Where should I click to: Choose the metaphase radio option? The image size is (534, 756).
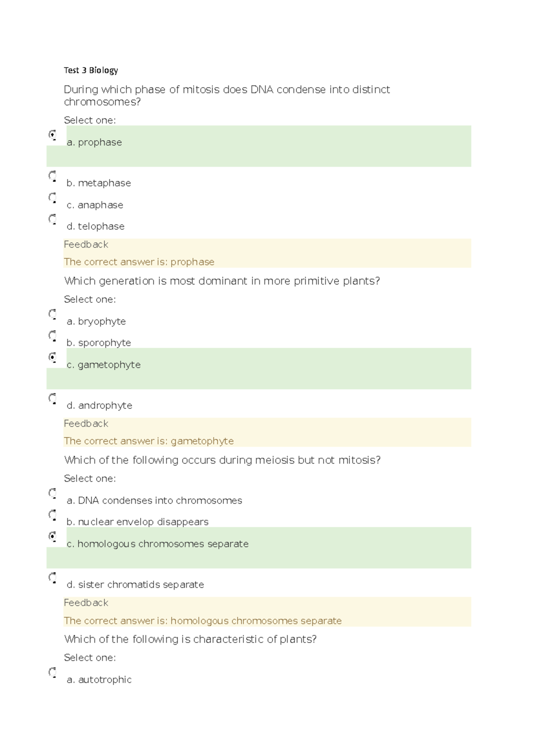click(x=53, y=175)
